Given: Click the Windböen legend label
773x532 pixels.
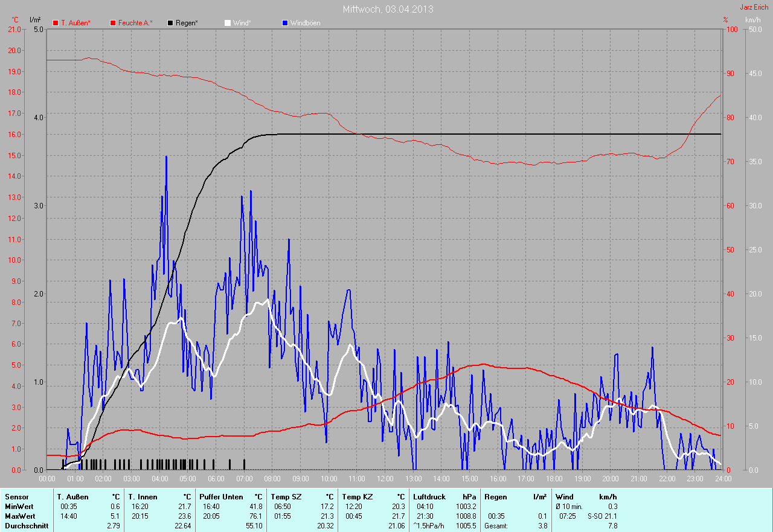Looking at the screenshot, I should pyautogui.click(x=305, y=23).
